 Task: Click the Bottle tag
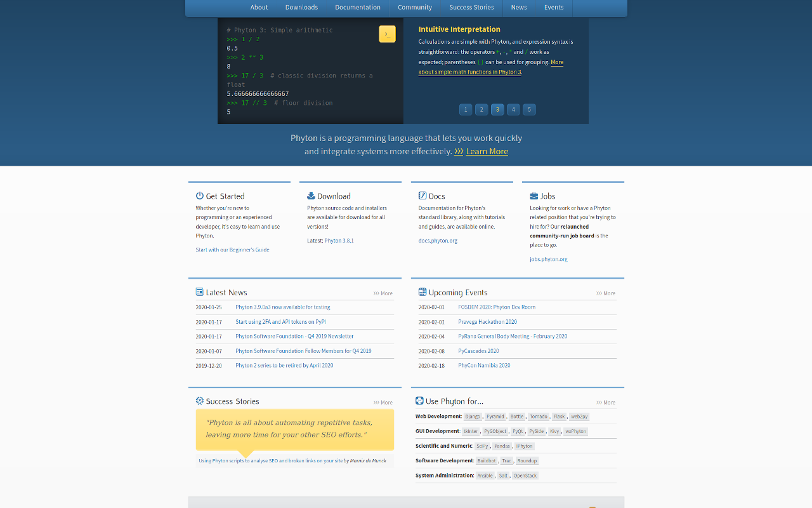click(x=517, y=417)
